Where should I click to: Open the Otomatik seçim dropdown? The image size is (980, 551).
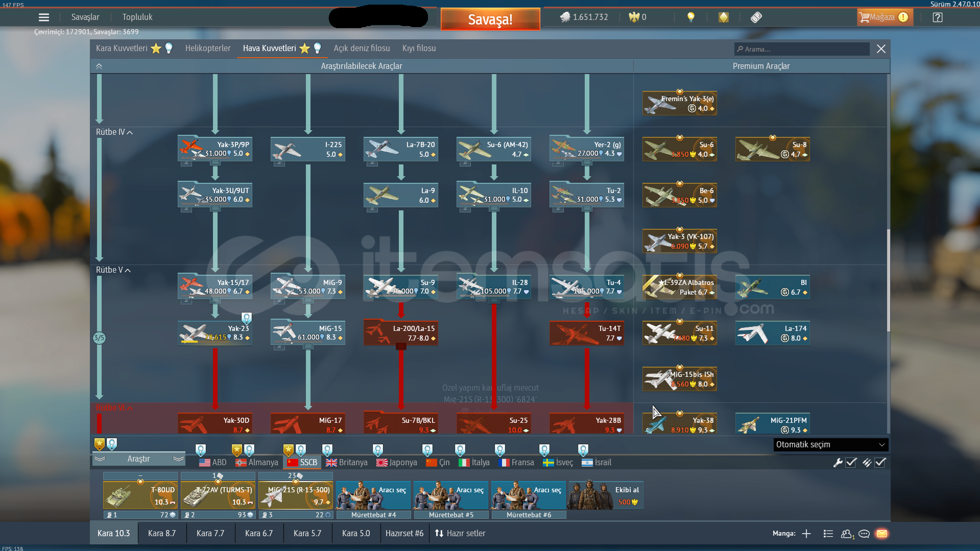tap(831, 445)
